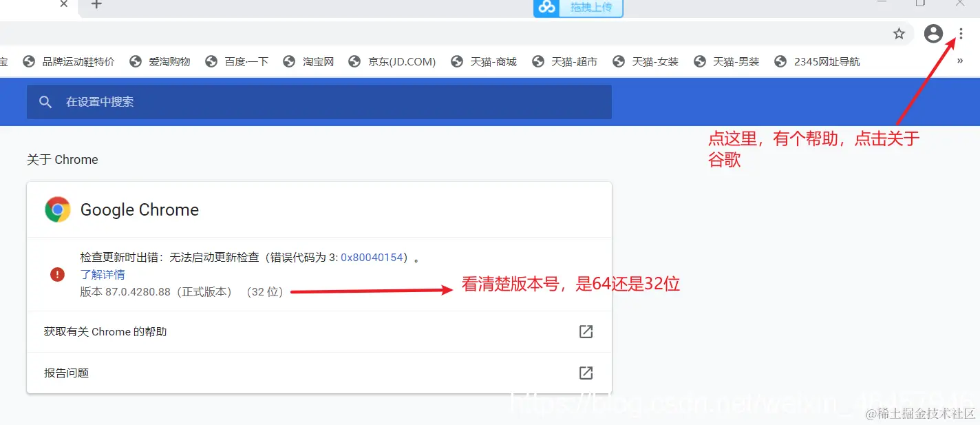Click the Google Chrome logo icon
This screenshot has width=980, height=425.
coord(58,209)
